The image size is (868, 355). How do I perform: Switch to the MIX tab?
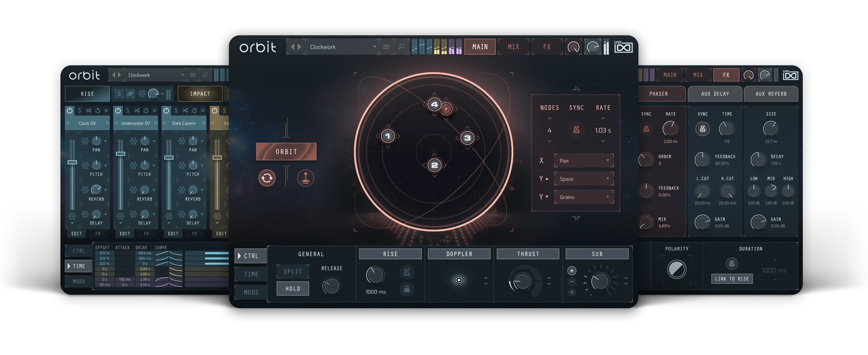(x=513, y=47)
